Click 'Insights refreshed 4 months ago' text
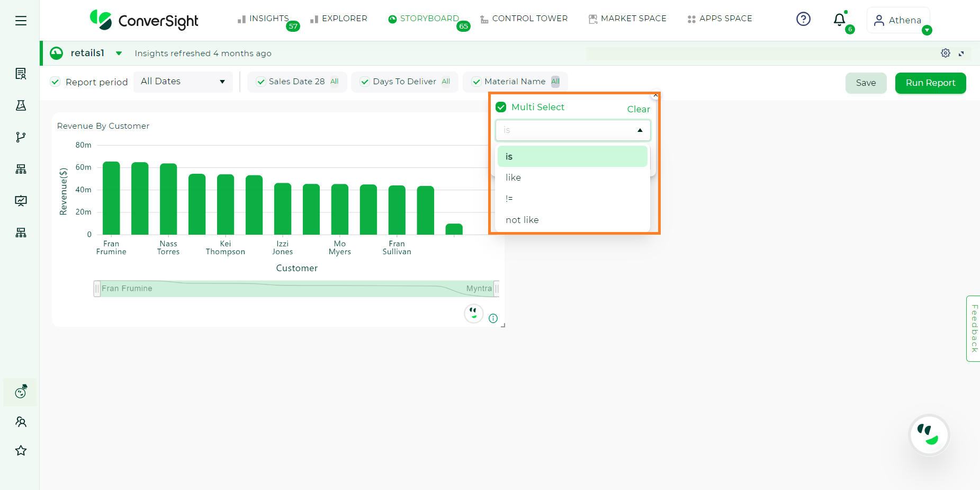Screen dimensions: 980x490 203,54
